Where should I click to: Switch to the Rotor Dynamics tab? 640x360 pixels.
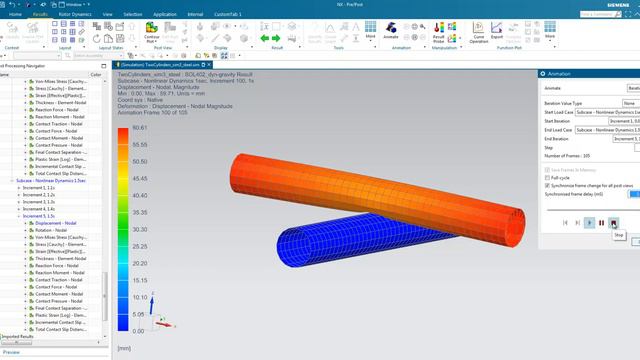tap(75, 14)
